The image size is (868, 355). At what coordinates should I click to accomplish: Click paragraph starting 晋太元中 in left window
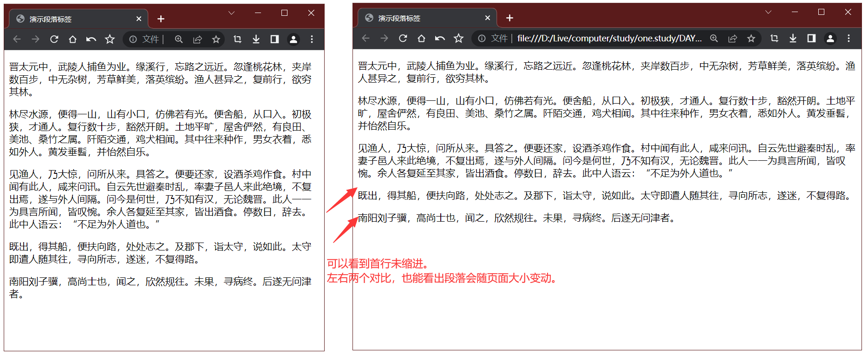[160, 79]
